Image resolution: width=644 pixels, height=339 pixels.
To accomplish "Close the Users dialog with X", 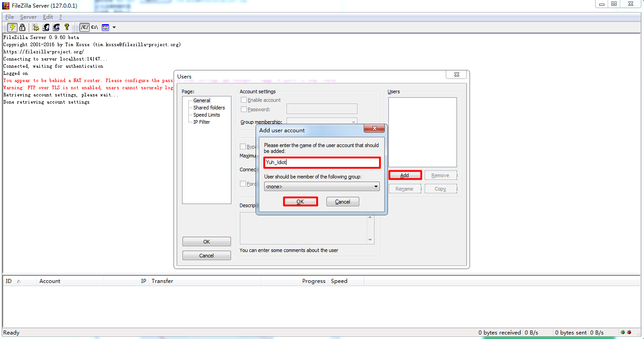I will point(457,75).
